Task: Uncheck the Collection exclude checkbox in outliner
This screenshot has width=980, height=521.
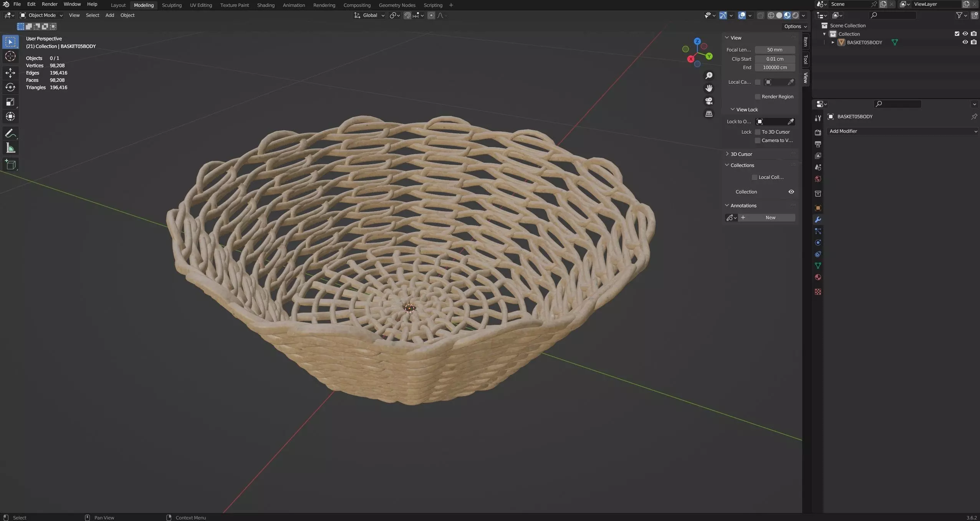Action: click(x=957, y=34)
